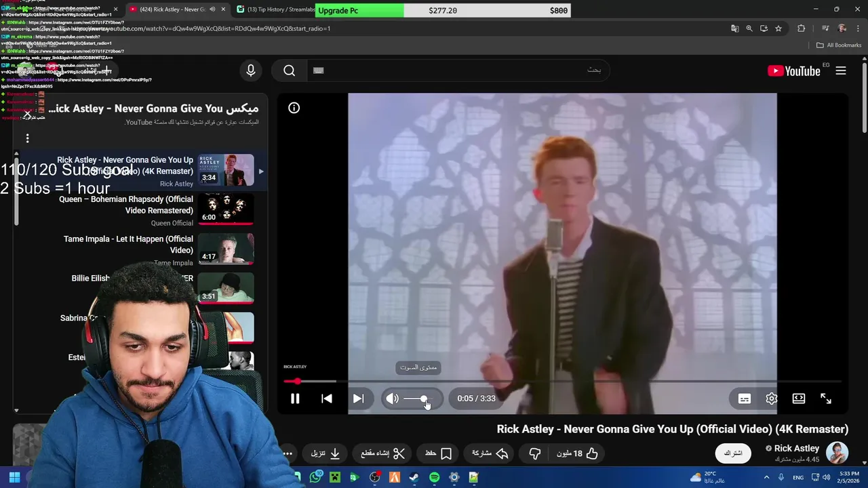Click "Queen – Bohemian Rhapsody" title text
Screen dimensions: 868x488
click(x=126, y=205)
